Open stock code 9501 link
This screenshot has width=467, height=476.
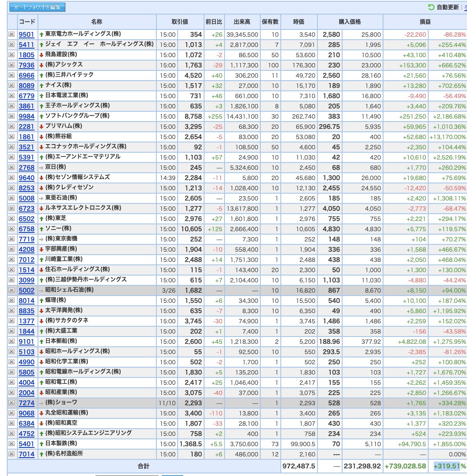(26, 35)
